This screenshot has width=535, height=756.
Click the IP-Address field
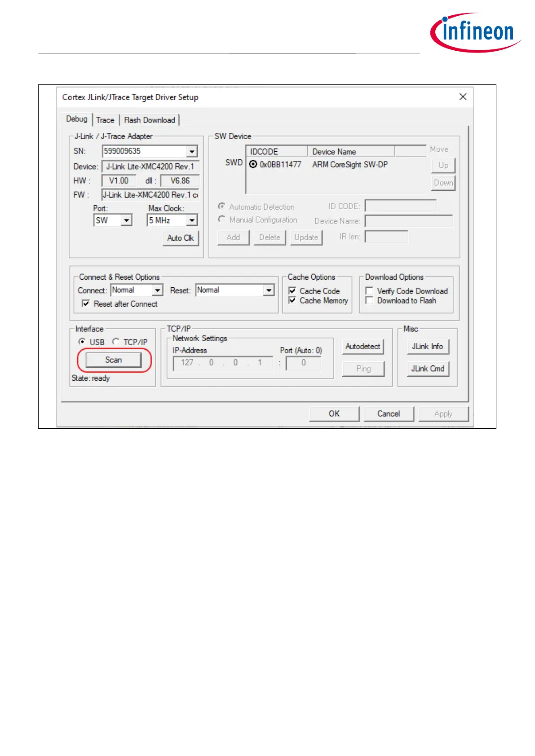point(223,363)
